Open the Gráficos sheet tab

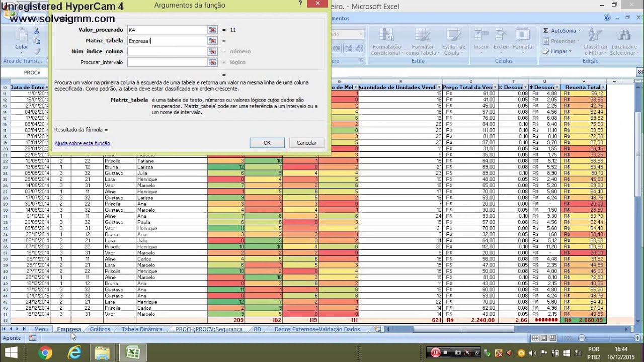100,329
